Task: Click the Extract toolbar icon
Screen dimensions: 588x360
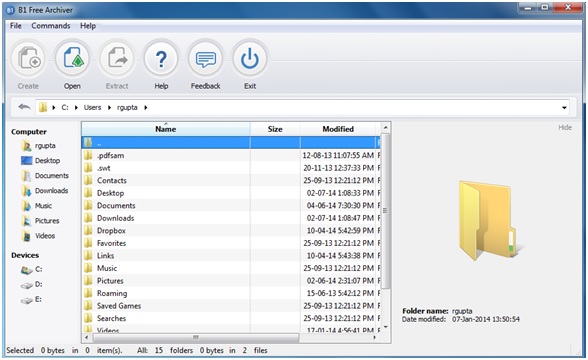Action: pos(117,59)
